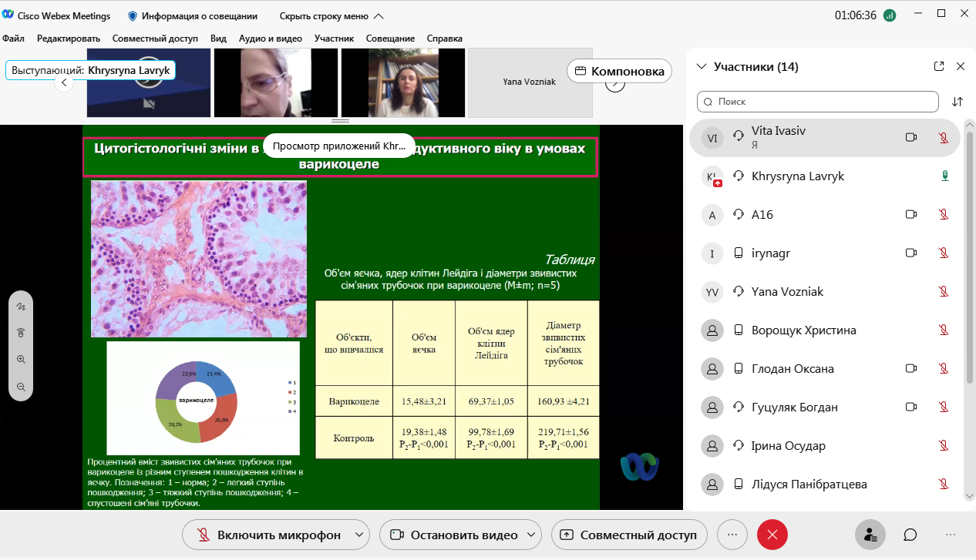
Task: Click the remote control mouse icon
Action: [x=21, y=333]
